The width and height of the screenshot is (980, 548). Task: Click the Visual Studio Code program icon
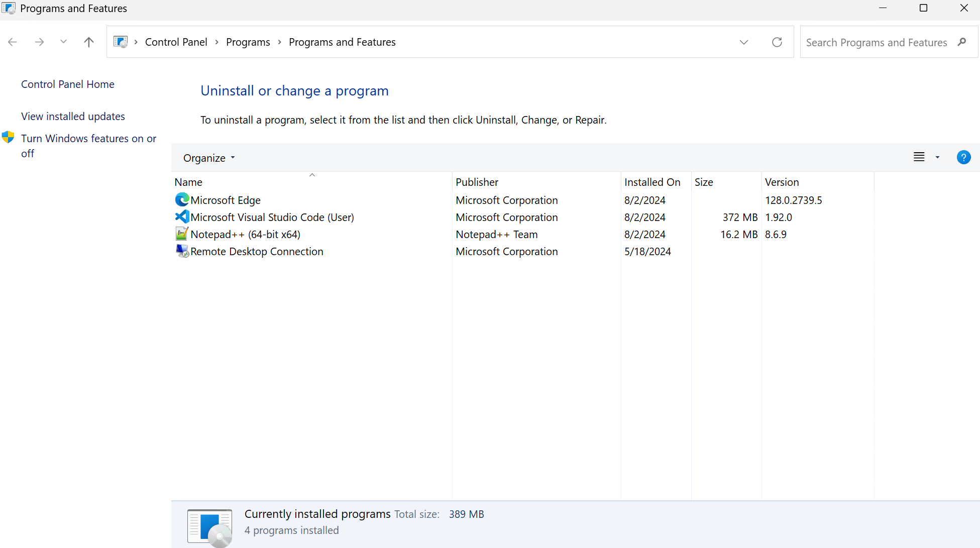coord(182,217)
